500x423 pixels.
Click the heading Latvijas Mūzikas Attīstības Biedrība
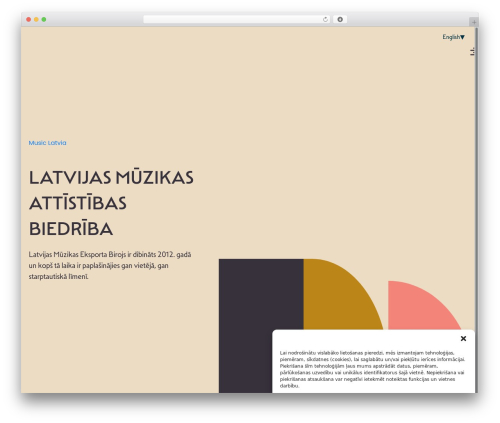[111, 203]
